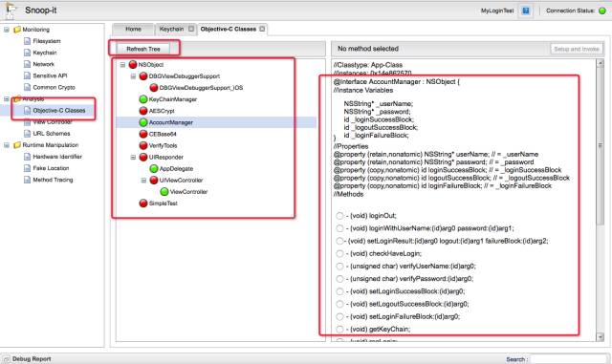
Task: Click the Common Crypto page icon
Action: point(27,87)
